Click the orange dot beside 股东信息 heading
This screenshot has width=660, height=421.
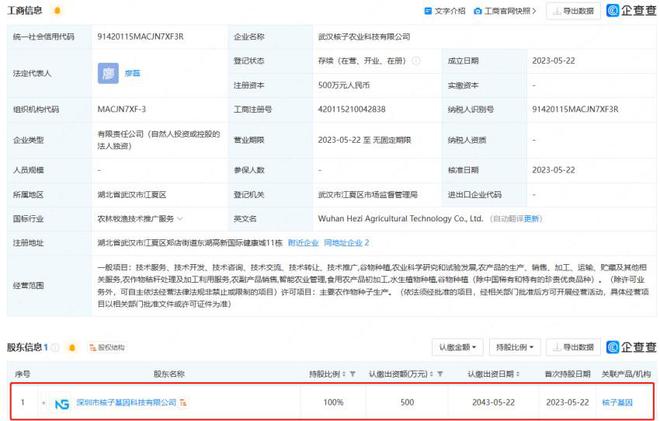(x=72, y=347)
